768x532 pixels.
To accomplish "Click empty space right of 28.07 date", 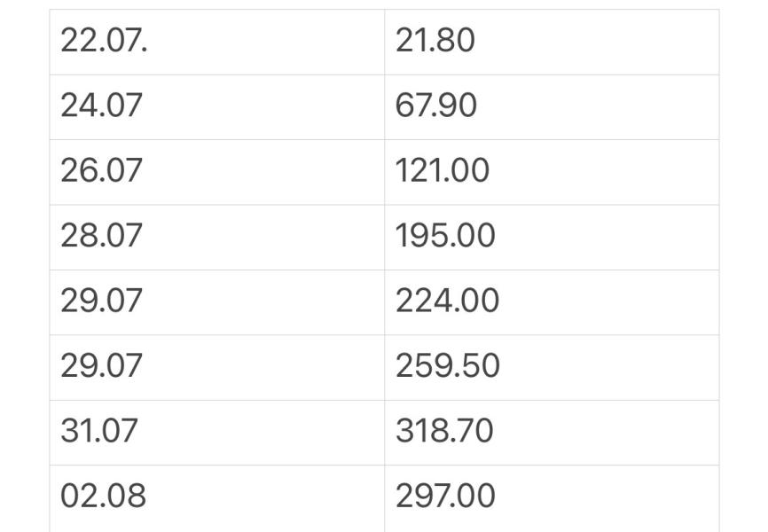I will (x=262, y=237).
